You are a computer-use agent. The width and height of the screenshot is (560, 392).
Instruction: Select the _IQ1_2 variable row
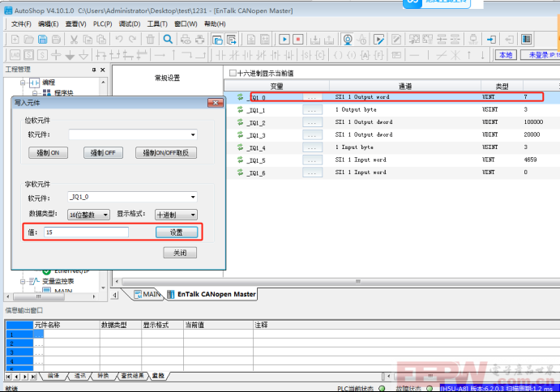(392, 122)
